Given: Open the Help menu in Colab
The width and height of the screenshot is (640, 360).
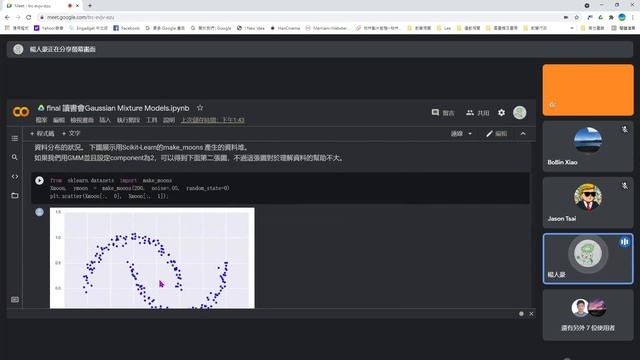Looking at the screenshot, I should [x=169, y=120].
